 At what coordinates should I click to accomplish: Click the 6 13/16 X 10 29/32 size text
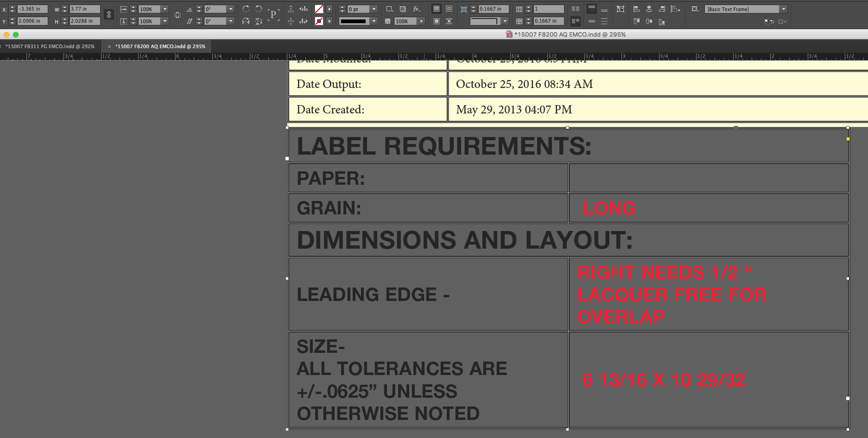(x=664, y=380)
